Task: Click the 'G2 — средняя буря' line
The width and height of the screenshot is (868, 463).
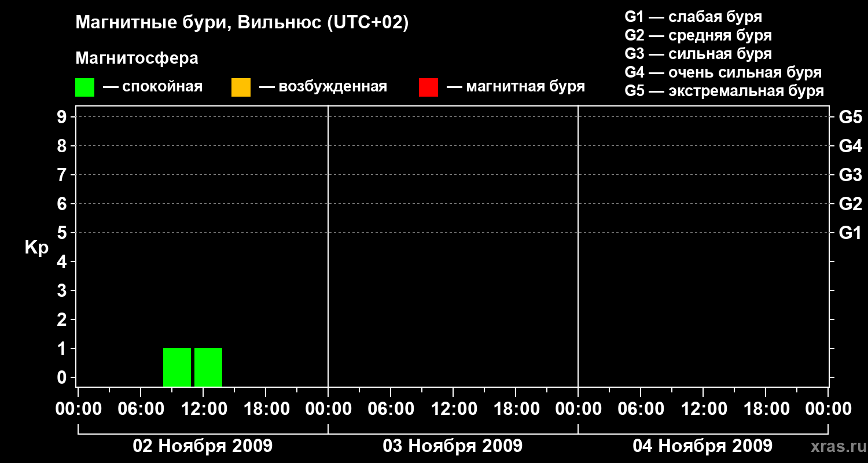Action: point(698,35)
